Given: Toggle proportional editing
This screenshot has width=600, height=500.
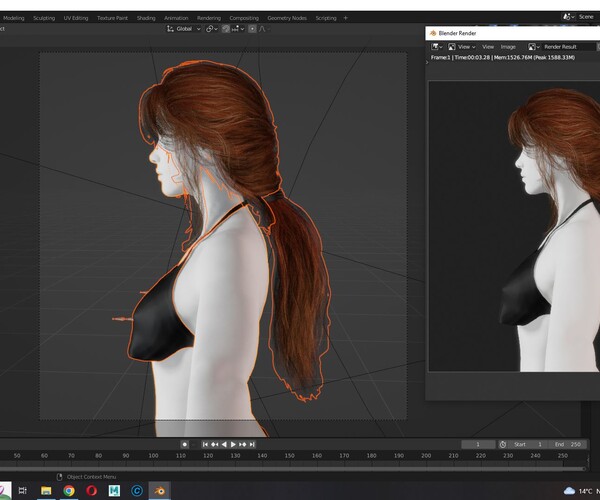Looking at the screenshot, I should pyautogui.click(x=252, y=29).
